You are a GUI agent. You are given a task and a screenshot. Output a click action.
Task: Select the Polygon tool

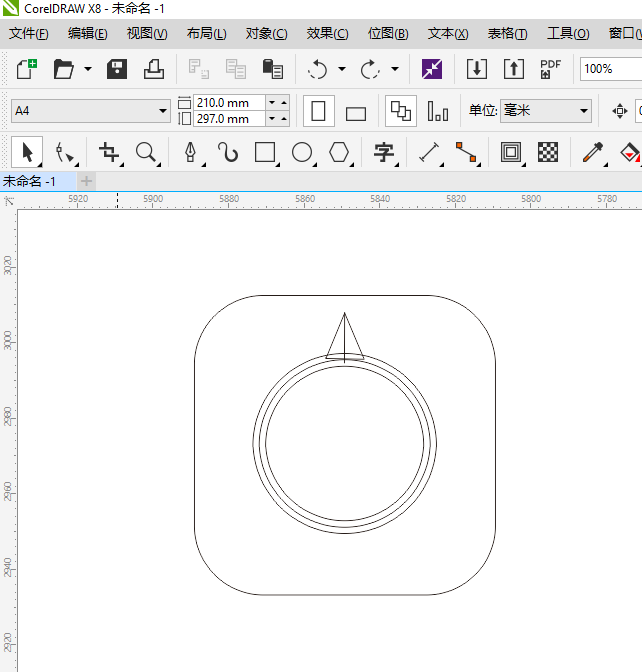[340, 152]
